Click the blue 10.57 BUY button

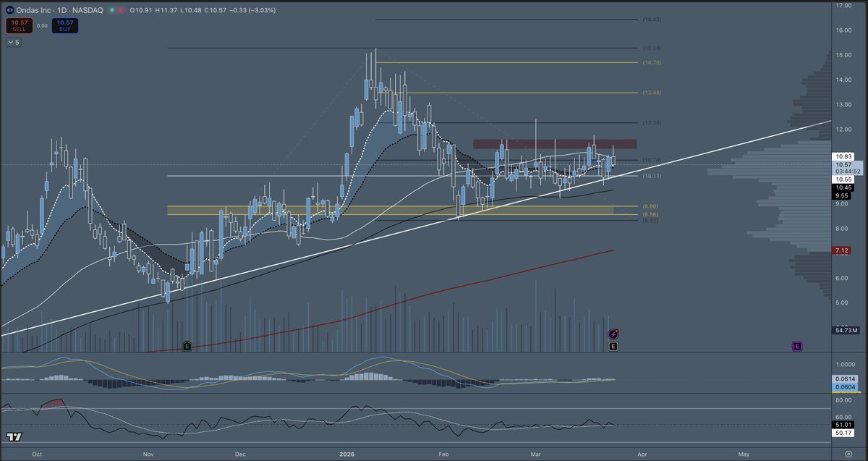(67, 25)
